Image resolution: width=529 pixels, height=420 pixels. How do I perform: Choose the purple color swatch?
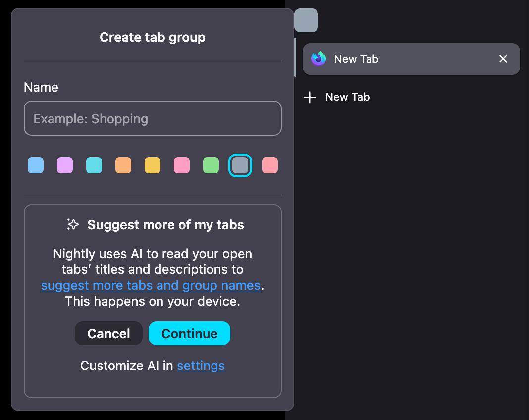point(65,165)
